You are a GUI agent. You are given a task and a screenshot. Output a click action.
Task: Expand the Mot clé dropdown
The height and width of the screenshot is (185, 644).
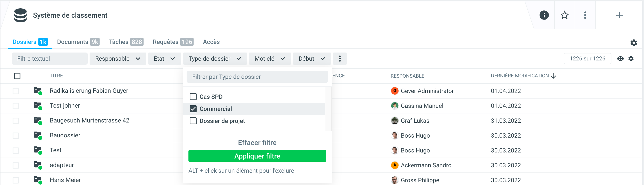269,59
